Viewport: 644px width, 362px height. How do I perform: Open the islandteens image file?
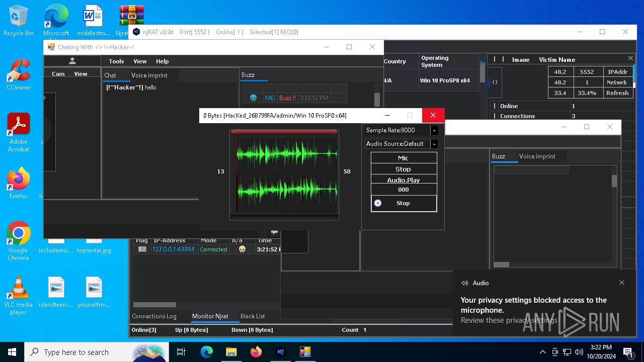point(56,292)
